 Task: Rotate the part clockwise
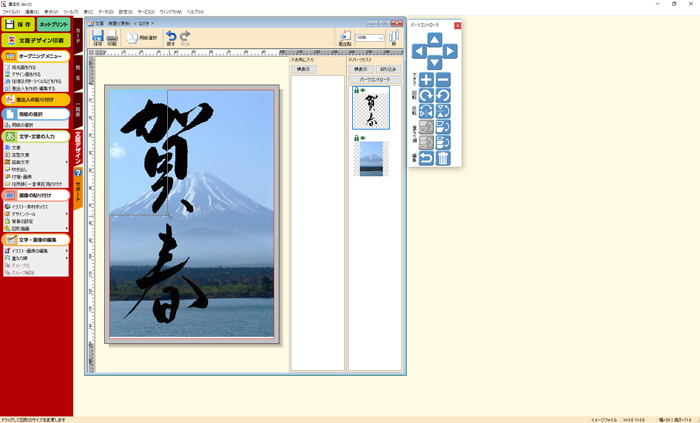(426, 96)
